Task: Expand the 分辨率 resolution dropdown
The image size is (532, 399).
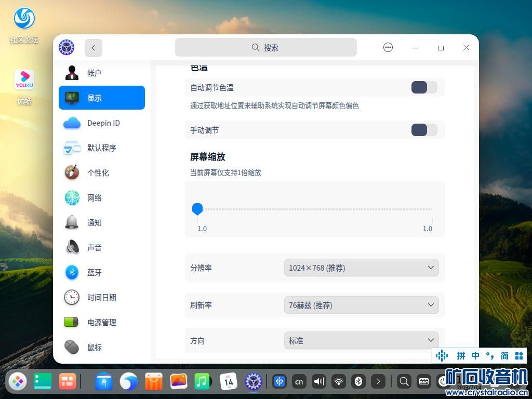Action: pyautogui.click(x=361, y=268)
